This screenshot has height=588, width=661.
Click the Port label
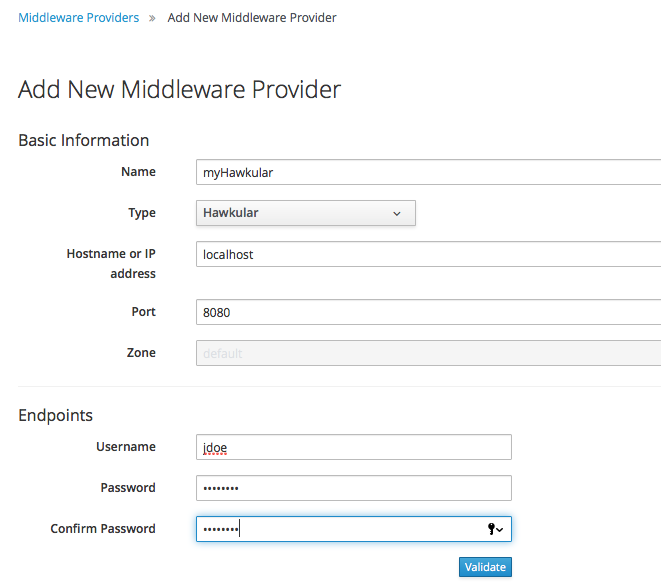coord(143,311)
